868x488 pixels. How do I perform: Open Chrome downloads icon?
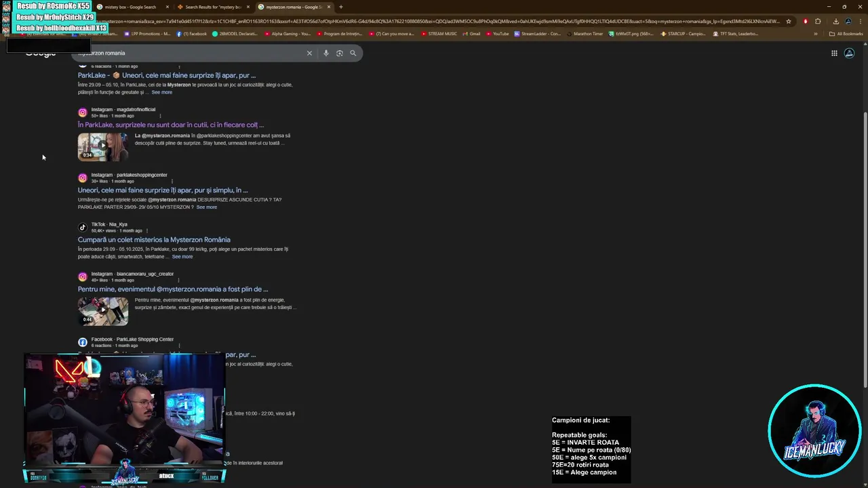(835, 21)
